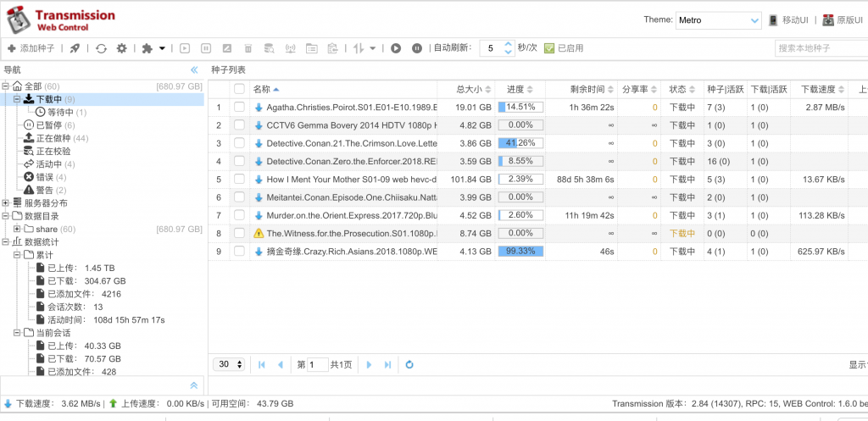The height and width of the screenshot is (421, 868).
Task: Collapse the 数据统计 tree node
Action: click(6, 242)
